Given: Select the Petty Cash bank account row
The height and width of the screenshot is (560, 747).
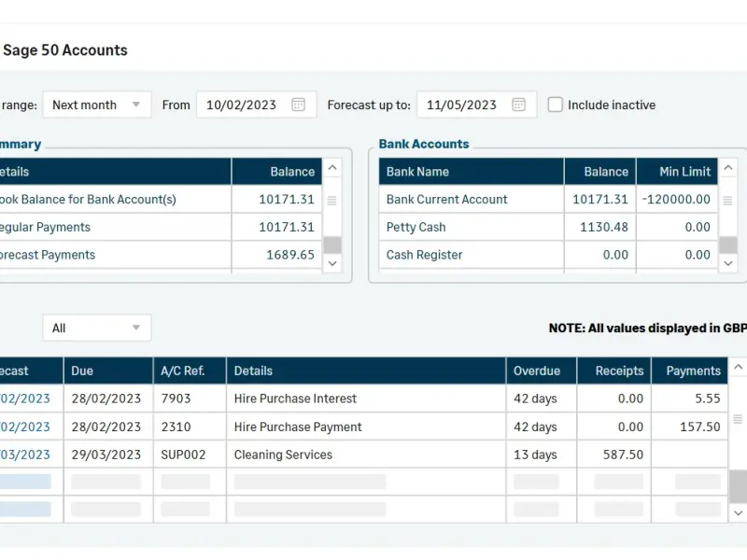Looking at the screenshot, I should point(416,227).
